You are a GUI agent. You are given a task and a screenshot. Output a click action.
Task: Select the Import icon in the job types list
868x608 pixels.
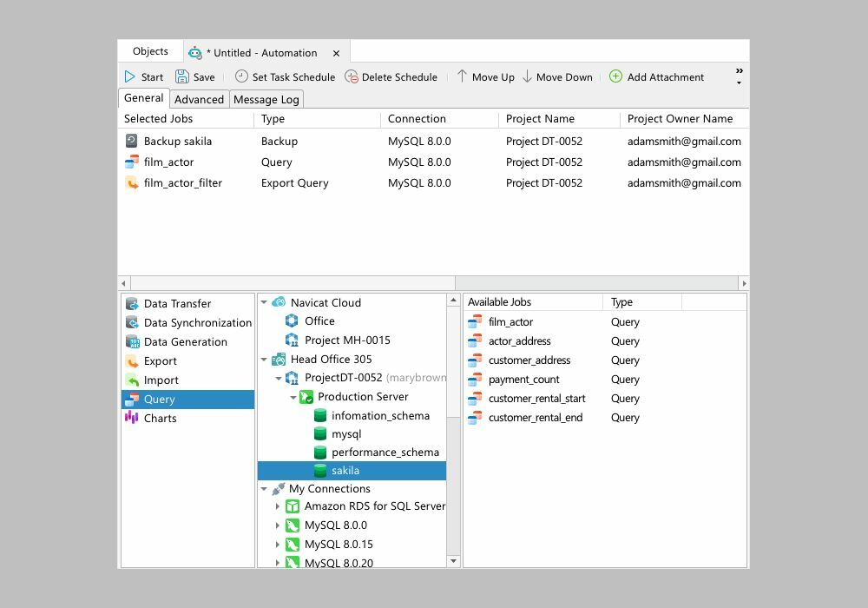click(x=132, y=380)
